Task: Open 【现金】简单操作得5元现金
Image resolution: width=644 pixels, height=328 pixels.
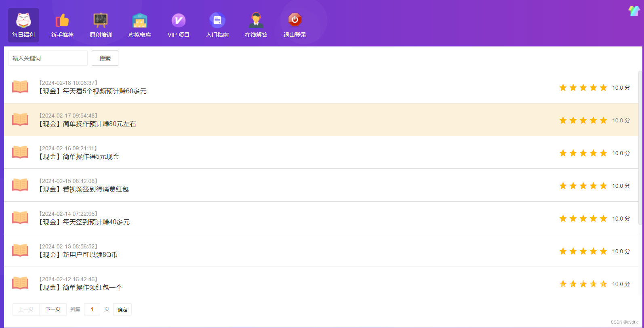Action: click(x=78, y=157)
